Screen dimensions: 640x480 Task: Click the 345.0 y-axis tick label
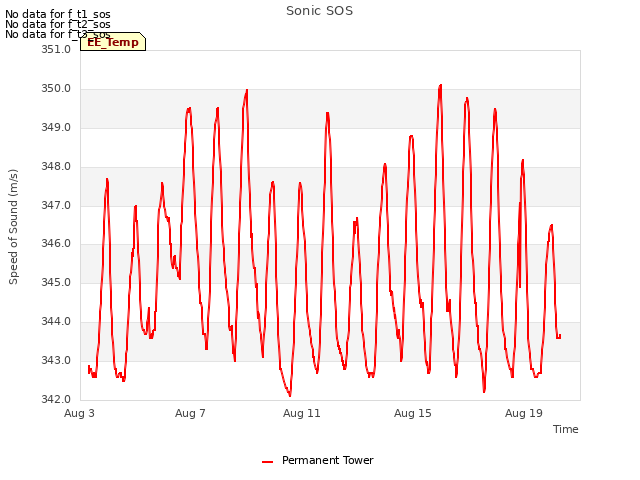tap(56, 282)
